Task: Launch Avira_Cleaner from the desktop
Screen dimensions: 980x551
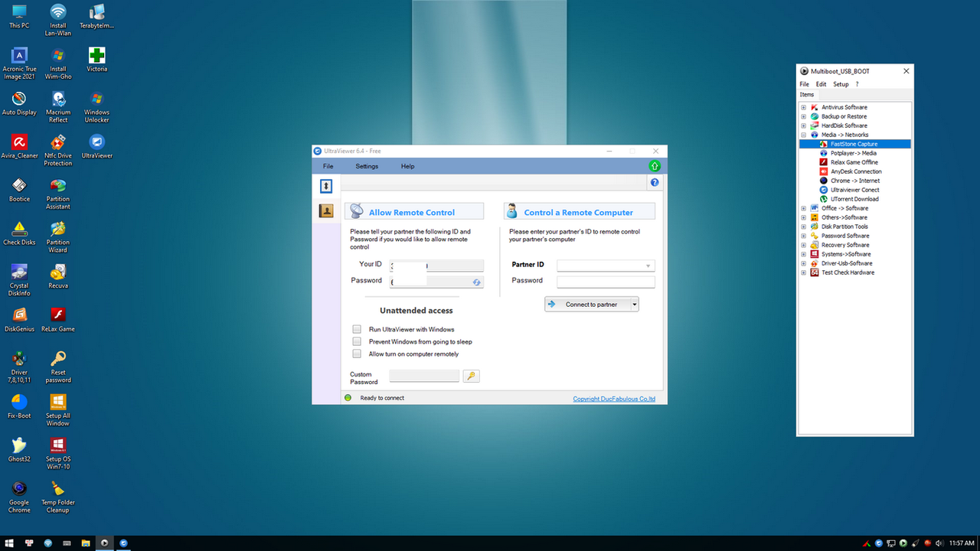Action: coord(19,148)
